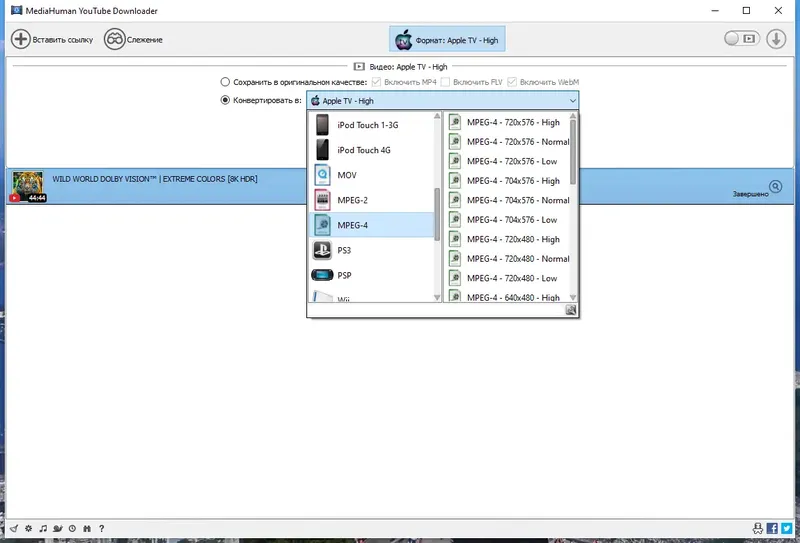Open settings with the gear icon

(29, 529)
